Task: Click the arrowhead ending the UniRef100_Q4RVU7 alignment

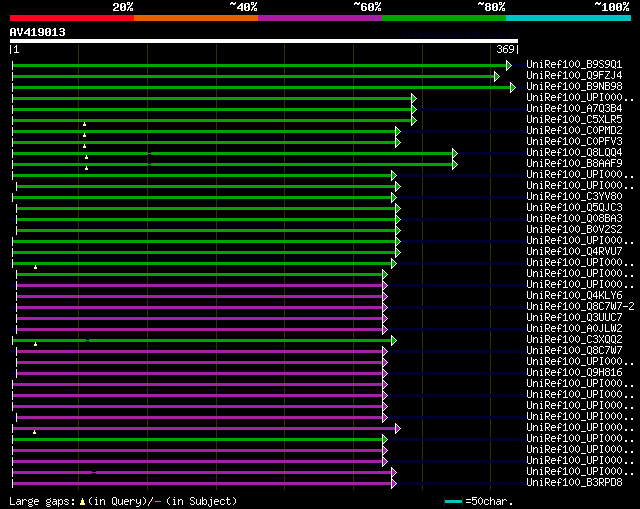Action: click(398, 253)
